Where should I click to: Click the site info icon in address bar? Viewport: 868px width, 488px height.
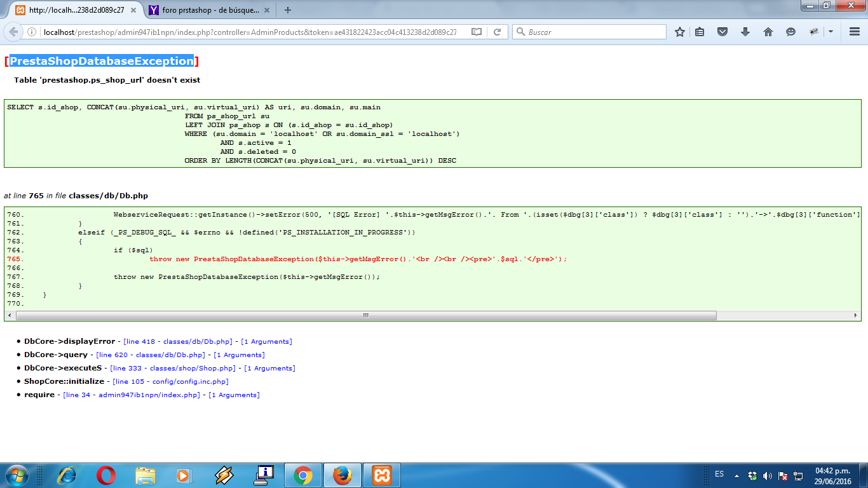tap(32, 32)
